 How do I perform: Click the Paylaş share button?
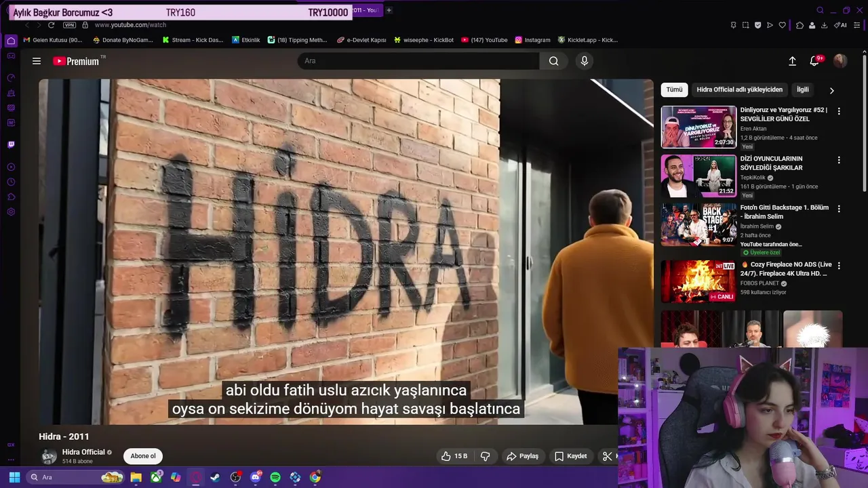[x=522, y=456]
